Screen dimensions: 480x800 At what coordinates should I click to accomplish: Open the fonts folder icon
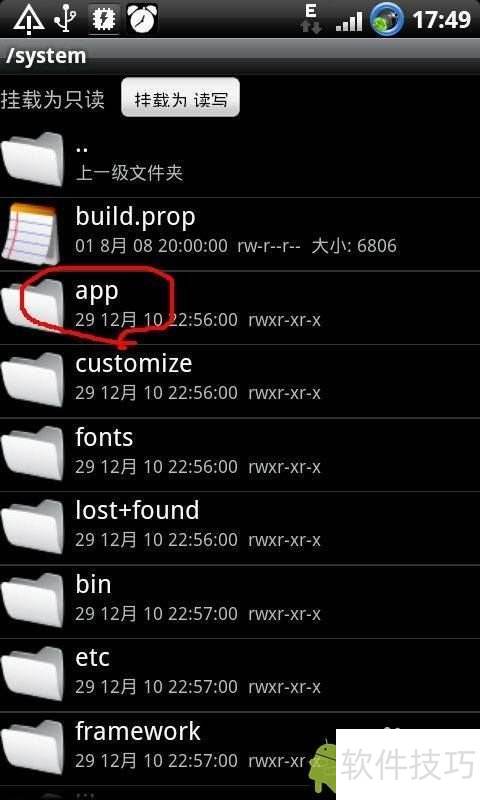[33, 453]
